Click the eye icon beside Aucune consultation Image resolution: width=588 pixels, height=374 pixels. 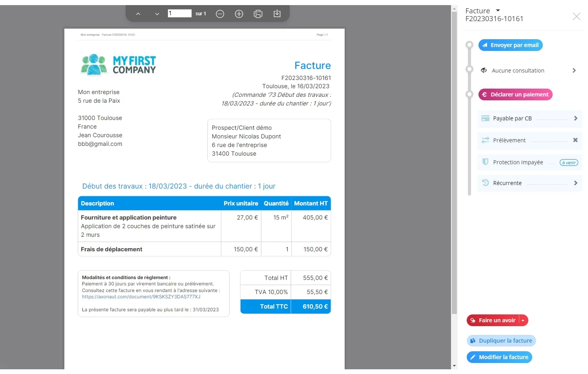coord(484,71)
